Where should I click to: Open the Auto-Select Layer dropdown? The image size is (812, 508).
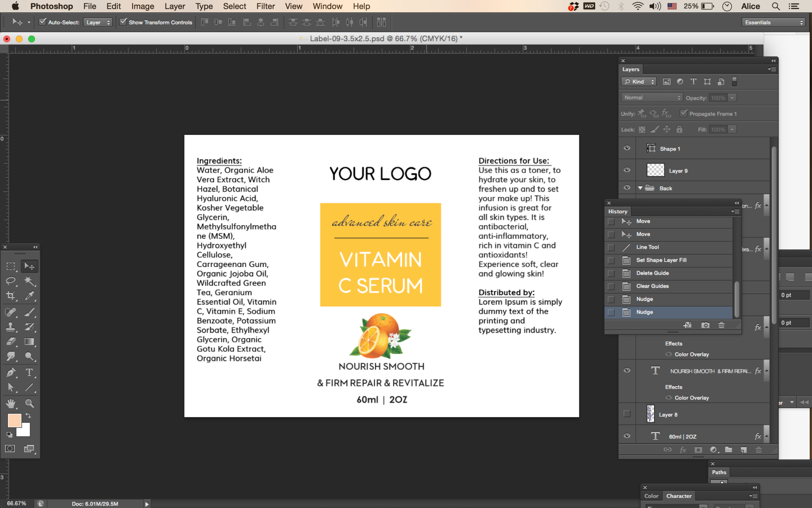(x=98, y=22)
